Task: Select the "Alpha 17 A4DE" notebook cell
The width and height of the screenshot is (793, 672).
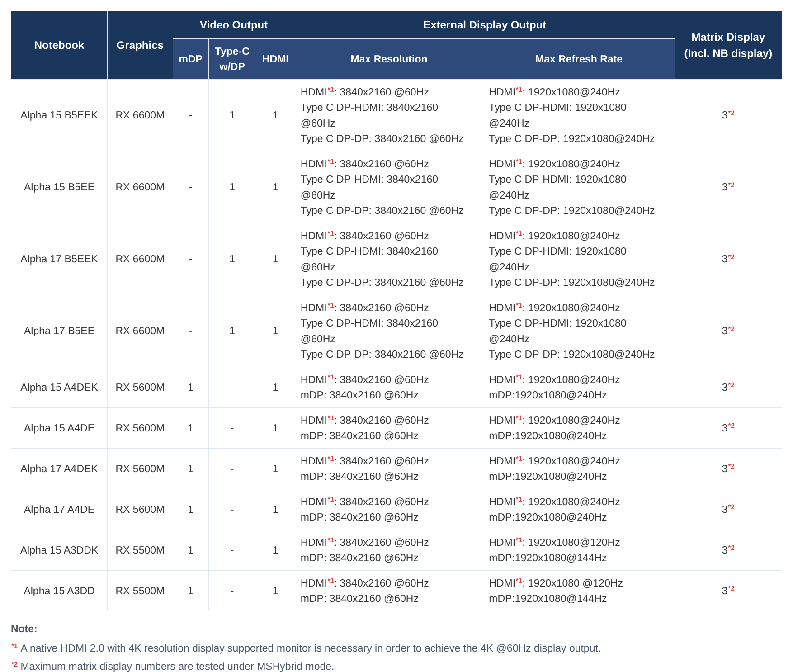Action: (x=59, y=510)
